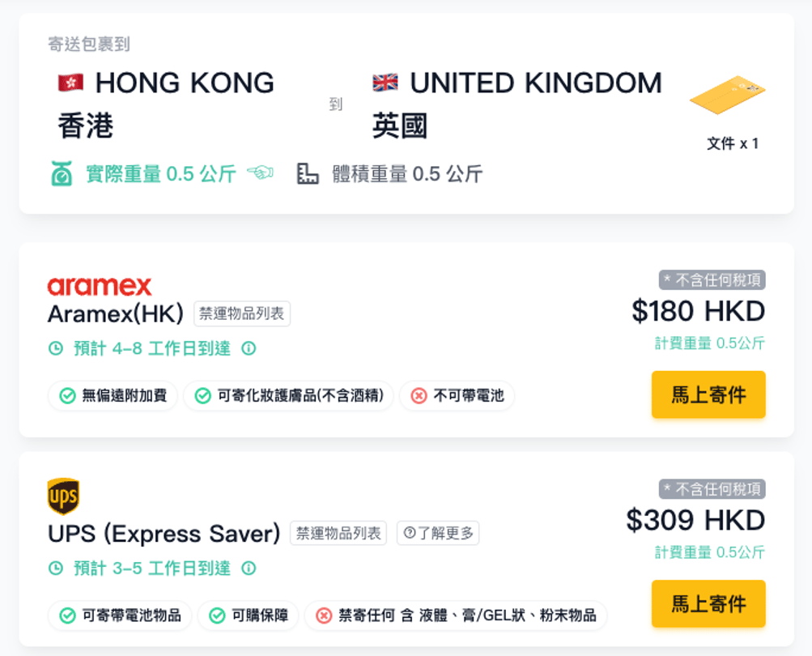Click the yellow document envelope icon
The width and height of the screenshot is (812, 656).
[x=727, y=96]
